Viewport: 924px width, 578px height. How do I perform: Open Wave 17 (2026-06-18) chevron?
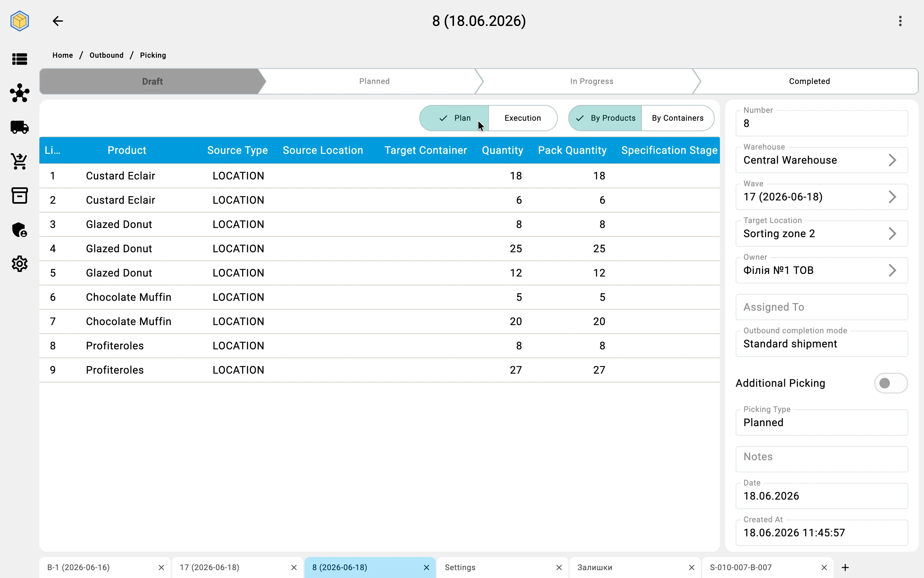pos(892,197)
